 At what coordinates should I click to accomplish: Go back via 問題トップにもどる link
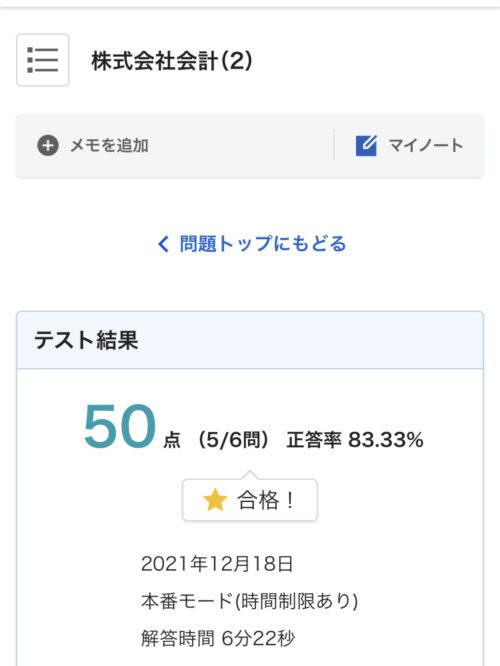[263, 244]
